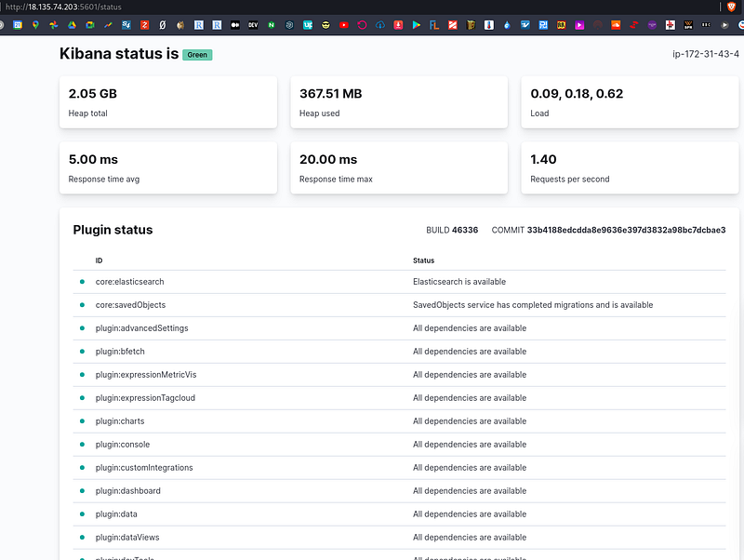
Task: Open the DEV bookmark icon
Action: click(253, 25)
